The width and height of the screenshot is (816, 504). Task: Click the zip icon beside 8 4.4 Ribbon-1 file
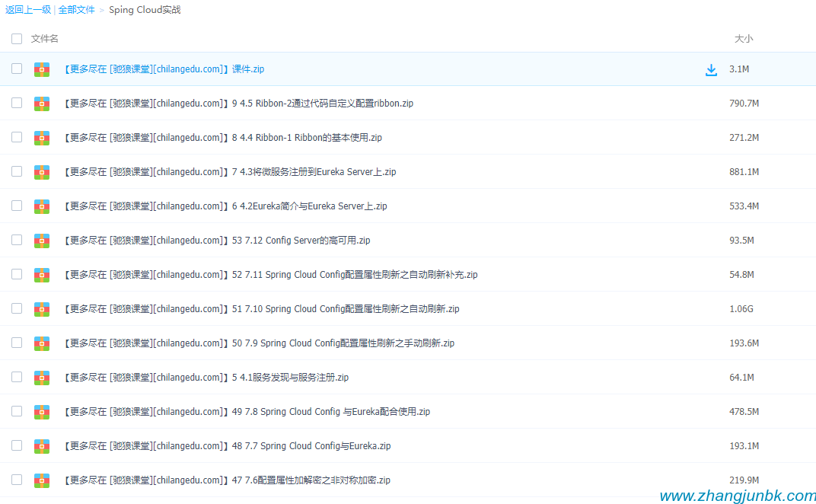point(42,138)
